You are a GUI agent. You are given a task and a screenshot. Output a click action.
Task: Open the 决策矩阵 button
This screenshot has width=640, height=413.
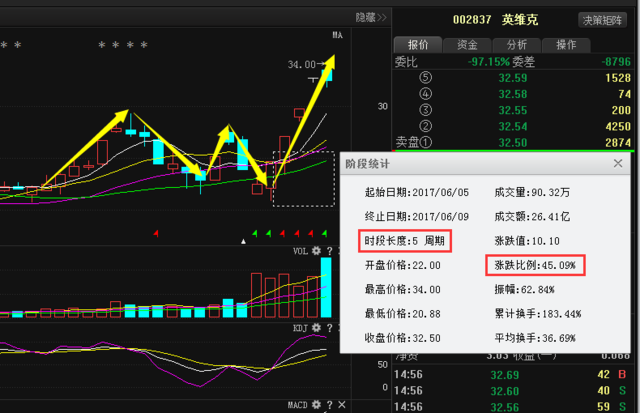(x=602, y=20)
